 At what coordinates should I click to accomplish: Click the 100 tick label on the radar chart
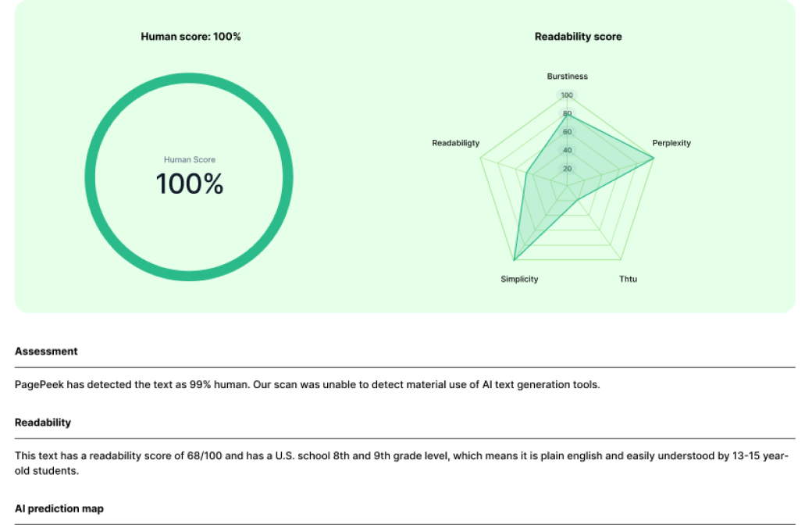click(x=567, y=96)
